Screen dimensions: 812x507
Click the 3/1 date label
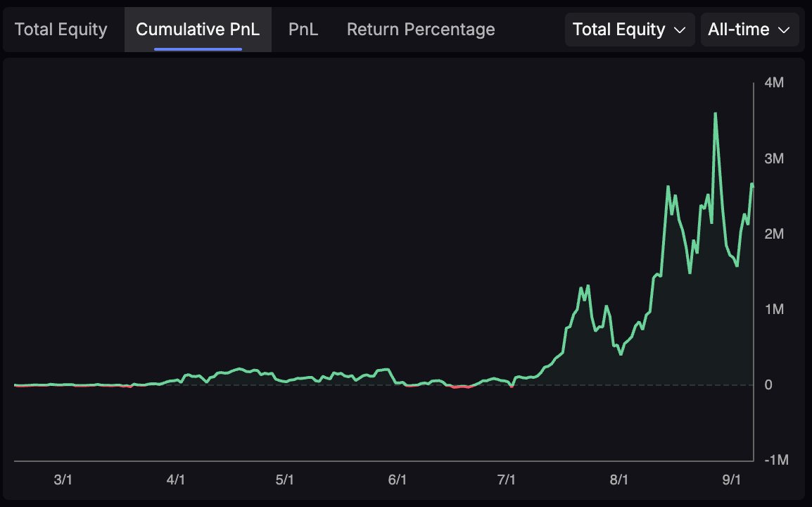[x=63, y=480]
